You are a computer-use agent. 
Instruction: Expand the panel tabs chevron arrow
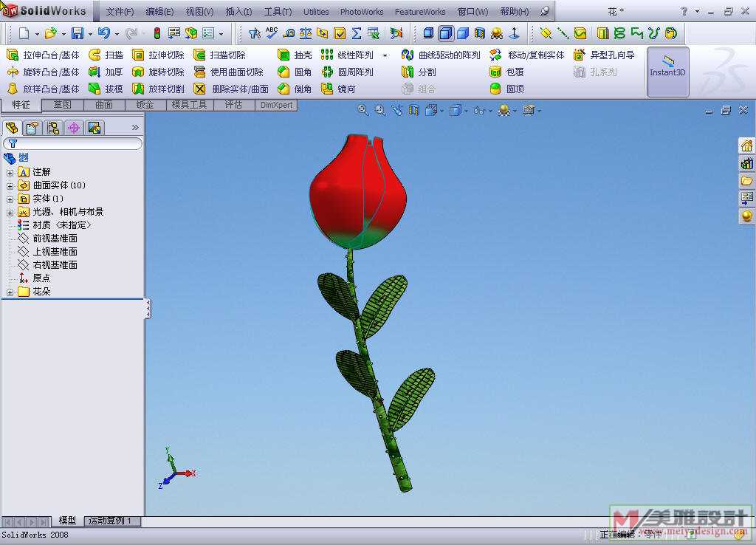135,127
